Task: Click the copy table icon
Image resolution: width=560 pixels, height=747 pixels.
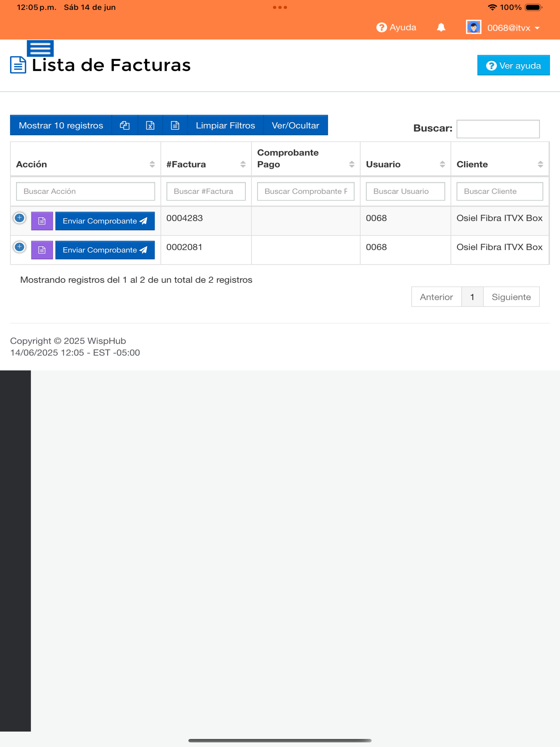Action: [x=125, y=125]
